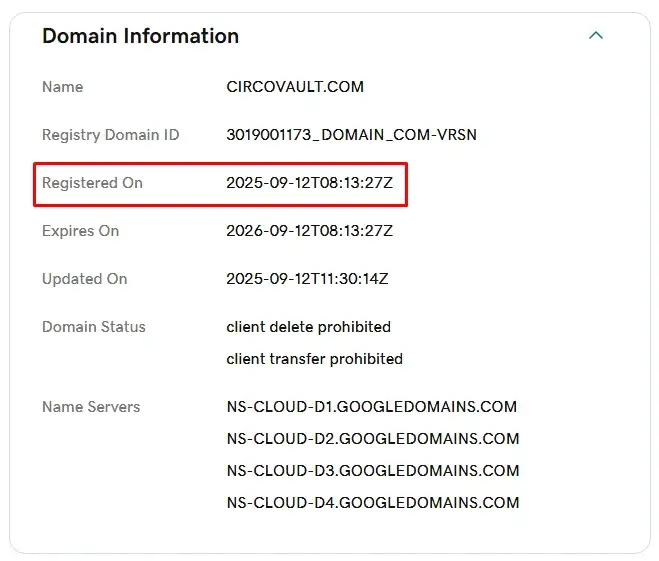Click the Domain Status label
659x561 pixels.
pos(94,327)
